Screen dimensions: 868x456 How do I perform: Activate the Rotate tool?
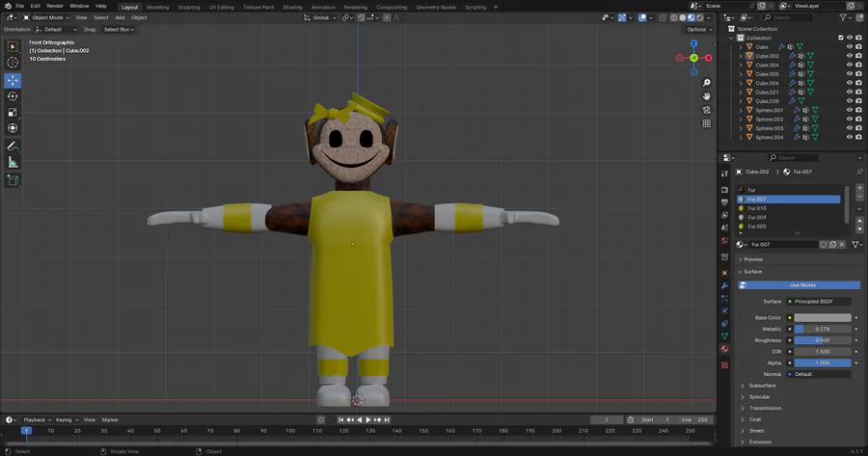pyautogui.click(x=13, y=96)
